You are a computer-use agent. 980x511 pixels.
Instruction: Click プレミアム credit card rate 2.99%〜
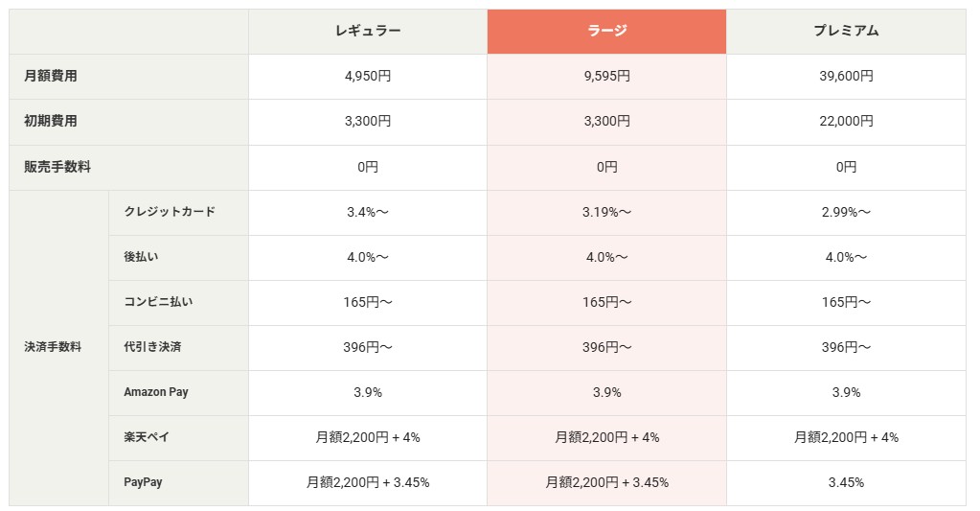846,212
